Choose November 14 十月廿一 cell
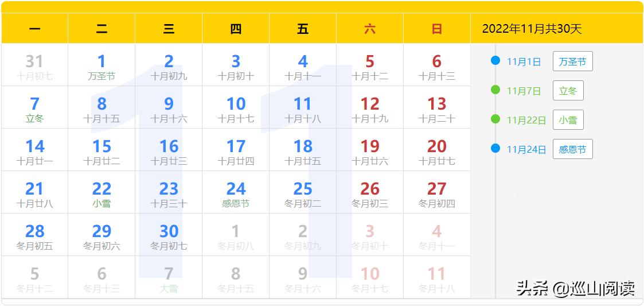 coord(34,150)
